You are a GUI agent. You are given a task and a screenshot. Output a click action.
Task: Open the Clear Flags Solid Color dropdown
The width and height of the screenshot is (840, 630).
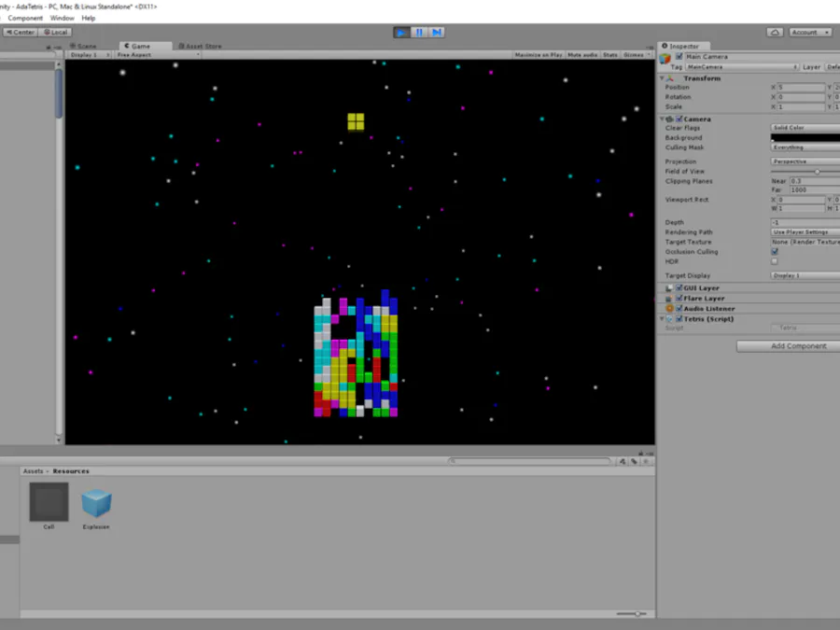[805, 128]
